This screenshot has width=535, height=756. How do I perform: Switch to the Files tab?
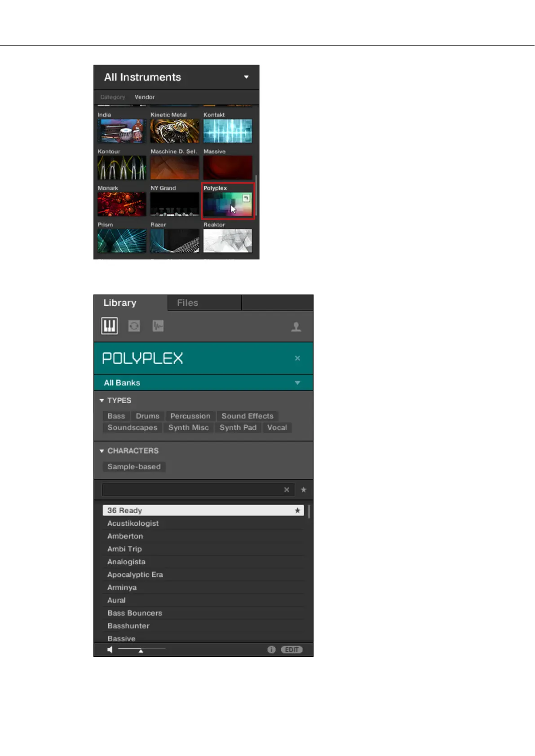pos(205,303)
